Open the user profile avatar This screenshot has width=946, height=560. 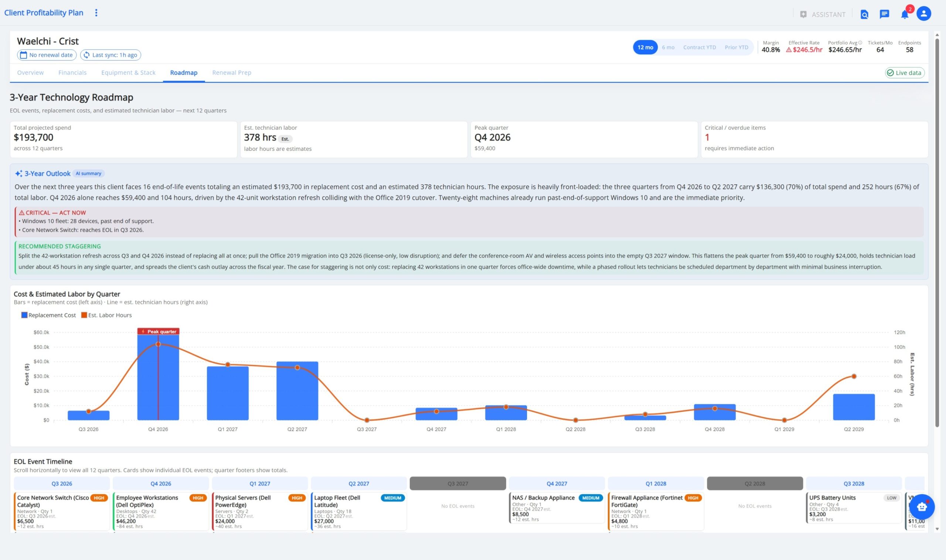point(924,14)
